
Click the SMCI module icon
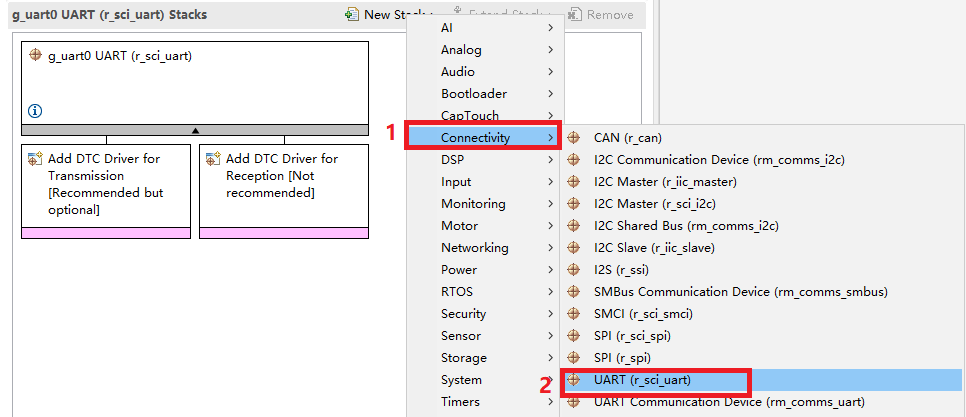coord(574,314)
